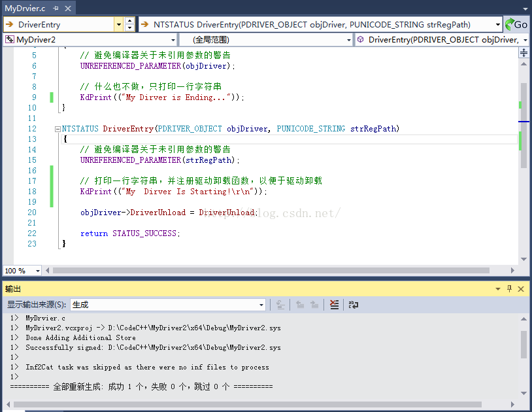The height and width of the screenshot is (412, 532).
Task: Toggle auto-hide pin on 输出 panel
Action: pos(509,289)
